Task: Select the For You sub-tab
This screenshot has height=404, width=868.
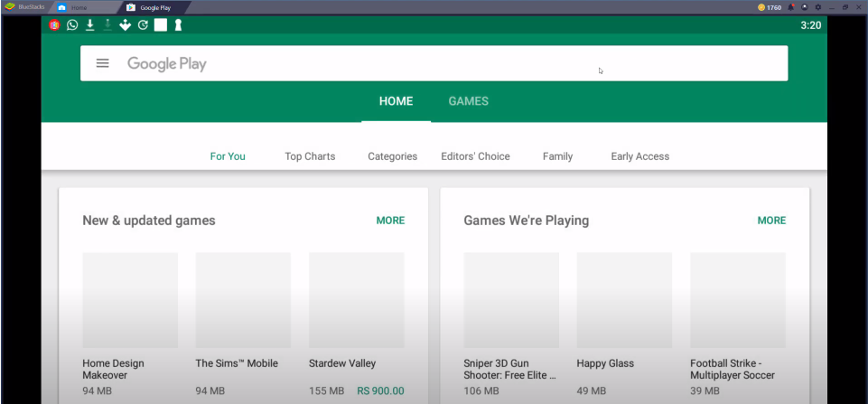Action: tap(228, 156)
